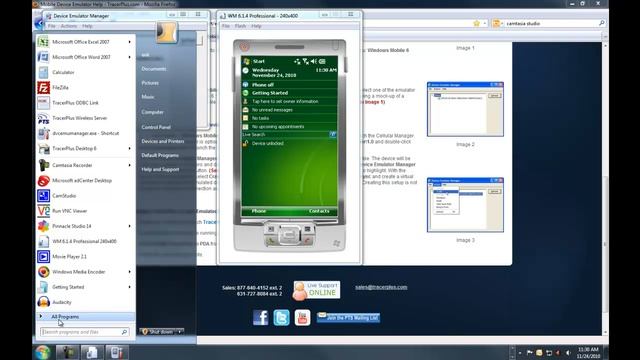Open Control Panel from Start menu
Screen dimensions: 640x360
coord(156,127)
